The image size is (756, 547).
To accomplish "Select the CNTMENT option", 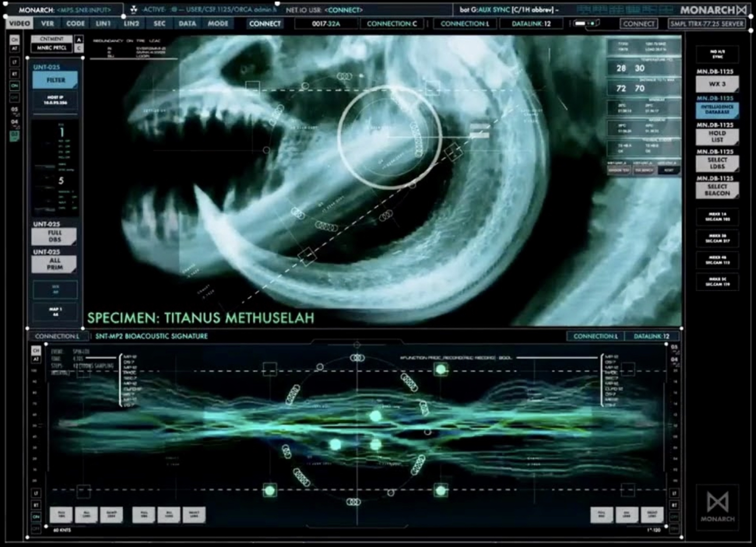I will [52, 38].
